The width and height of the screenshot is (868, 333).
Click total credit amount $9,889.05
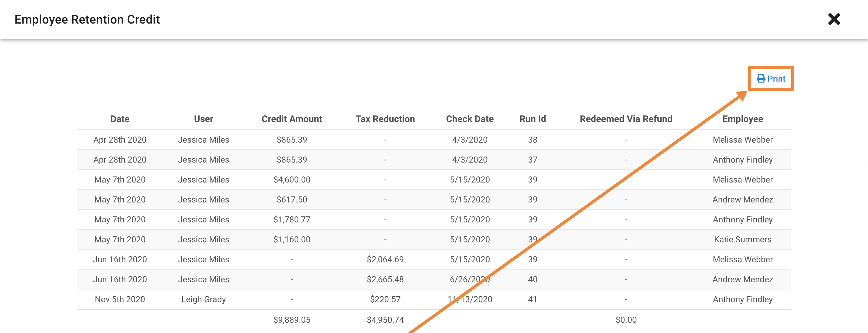click(x=292, y=319)
